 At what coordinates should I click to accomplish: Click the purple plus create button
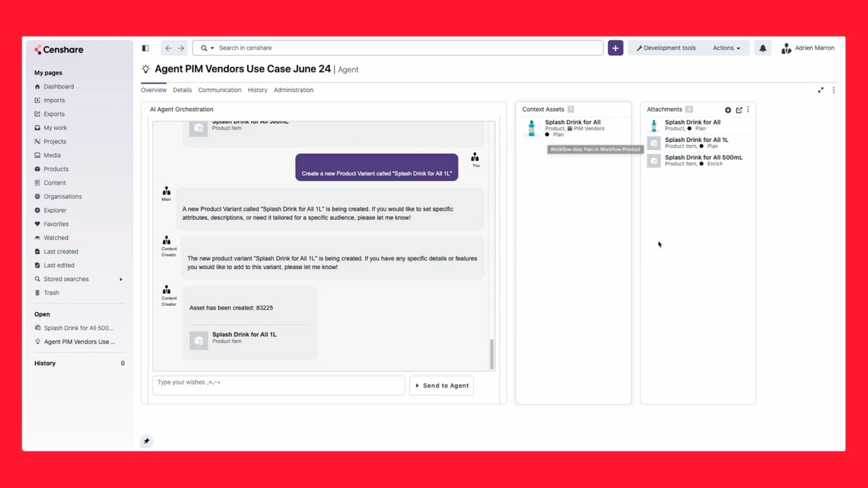tap(615, 48)
